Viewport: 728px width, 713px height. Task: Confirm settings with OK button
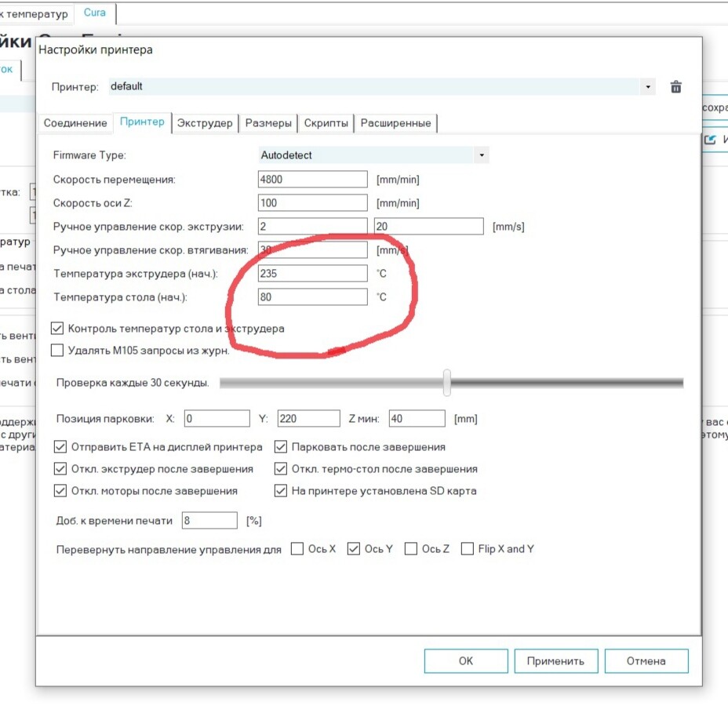coord(466,661)
